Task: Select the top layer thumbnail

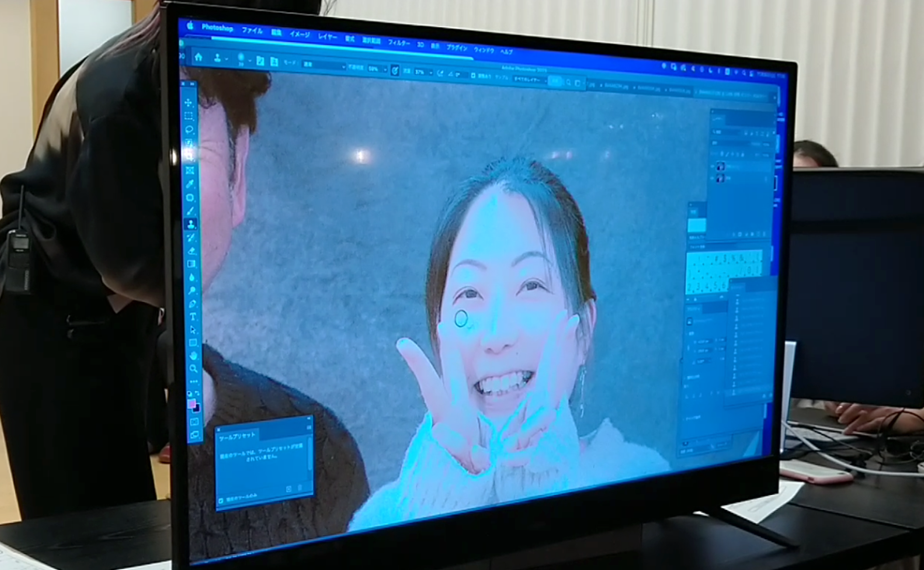Action: point(721,166)
